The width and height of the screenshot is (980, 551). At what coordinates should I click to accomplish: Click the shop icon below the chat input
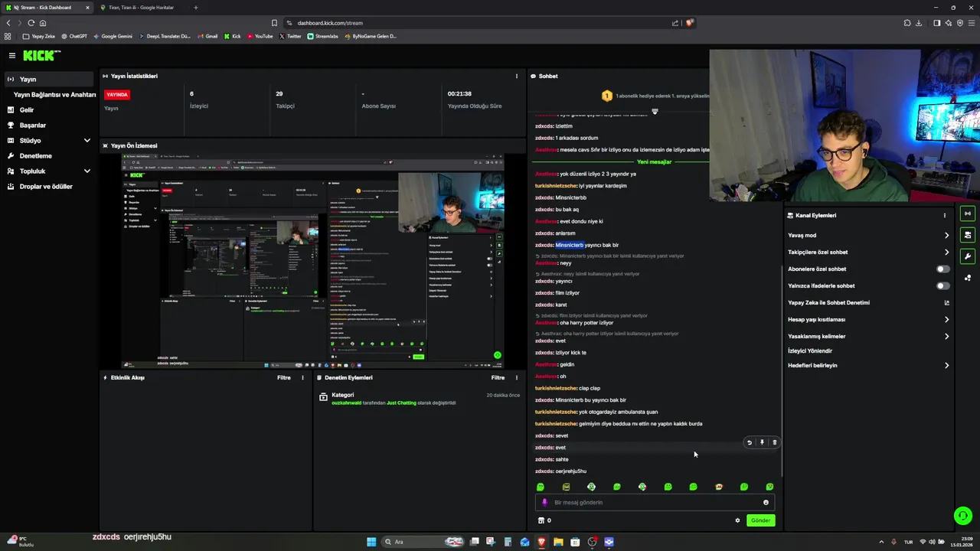coord(541,520)
